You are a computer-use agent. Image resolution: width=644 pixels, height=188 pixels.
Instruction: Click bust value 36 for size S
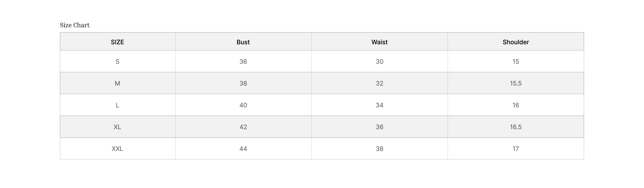click(x=243, y=61)
